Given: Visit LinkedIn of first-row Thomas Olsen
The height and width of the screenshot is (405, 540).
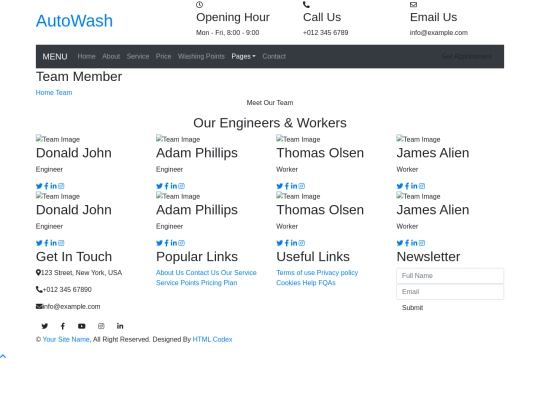Looking at the screenshot, I should (294, 186).
